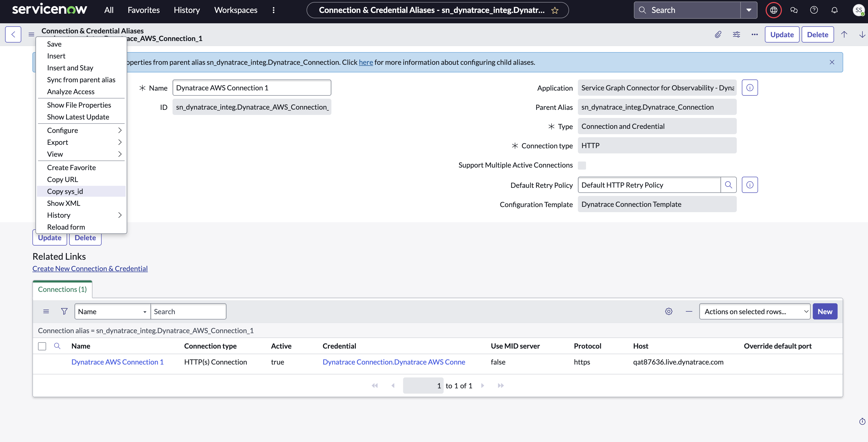This screenshot has height=442, width=868.
Task: Click the 'here' link in info banner
Action: point(366,62)
